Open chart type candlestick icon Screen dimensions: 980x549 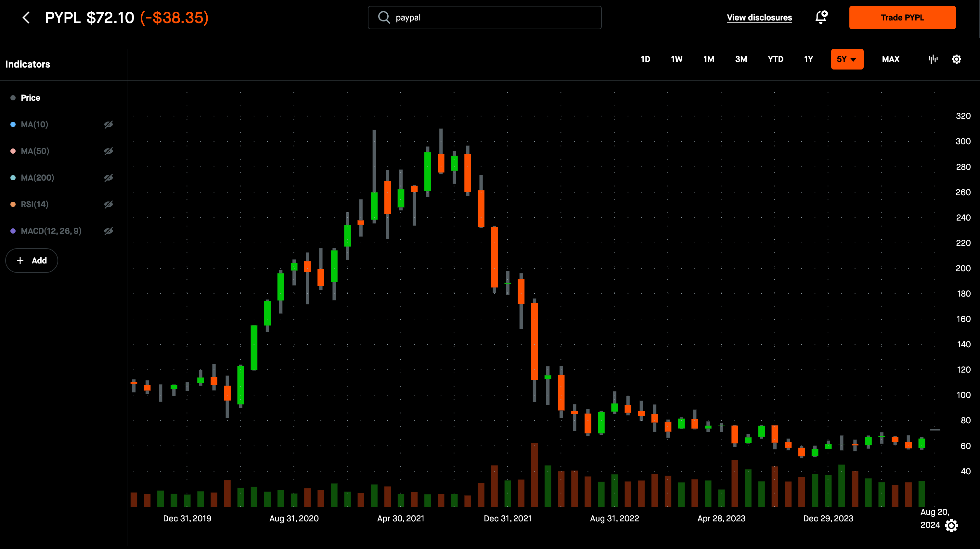click(933, 59)
